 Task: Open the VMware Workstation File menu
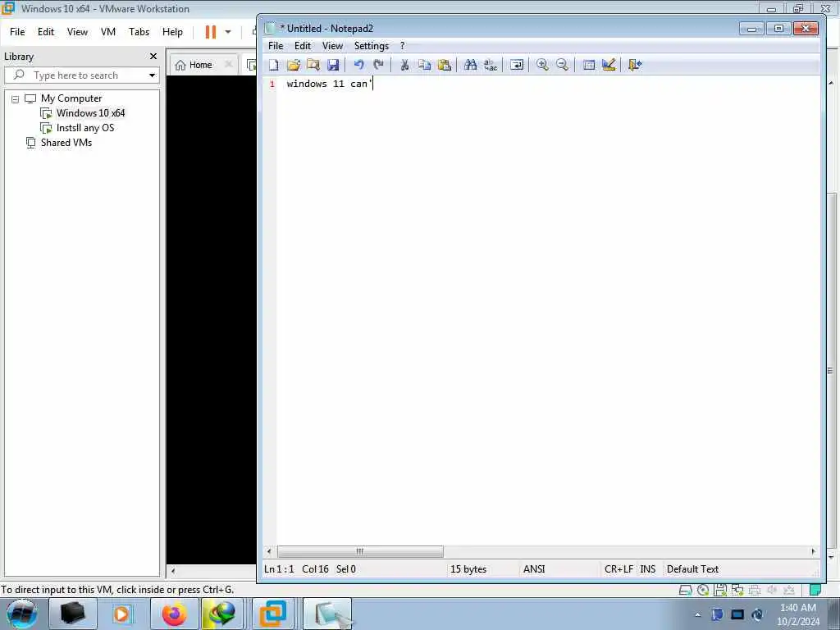[x=17, y=32]
